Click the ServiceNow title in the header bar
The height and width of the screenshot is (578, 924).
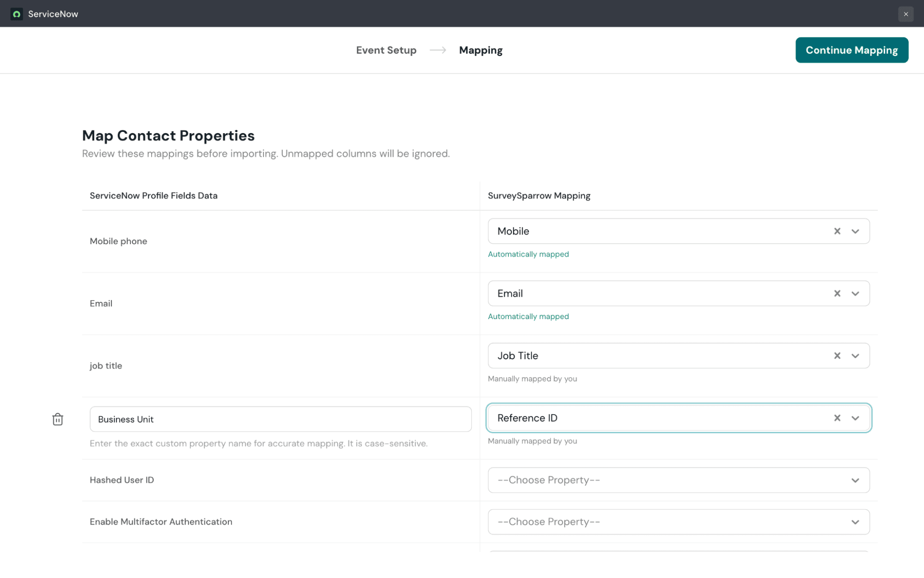[x=53, y=14]
